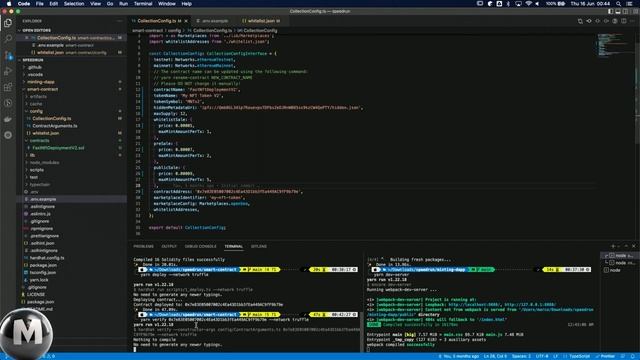This screenshot has width=640, height=360.
Task: Open hardhat.config.ts in the file tree
Action: [47, 258]
